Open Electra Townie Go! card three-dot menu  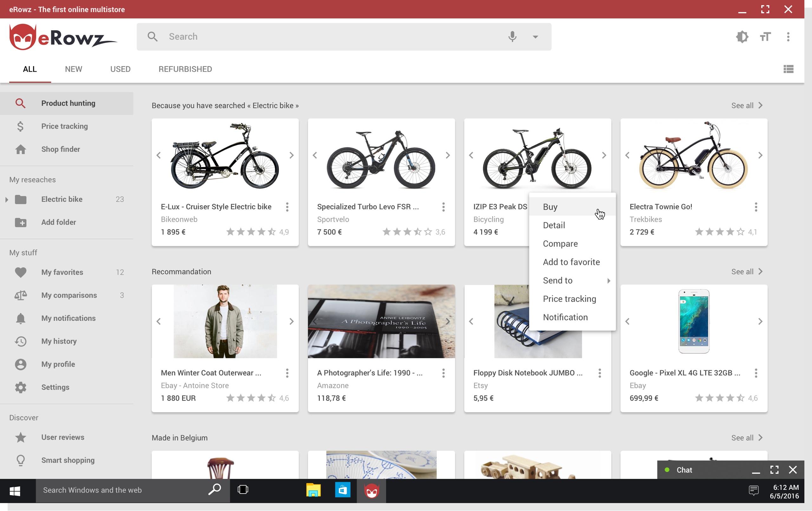click(x=756, y=207)
